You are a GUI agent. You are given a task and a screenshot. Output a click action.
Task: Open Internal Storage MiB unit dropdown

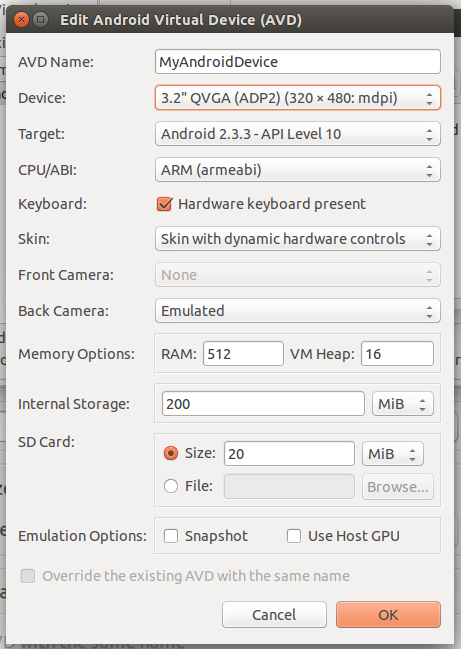point(403,404)
